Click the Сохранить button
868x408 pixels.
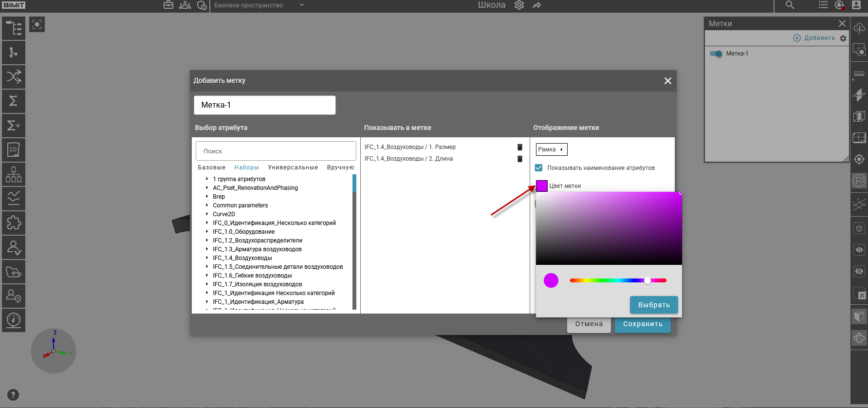pyautogui.click(x=642, y=324)
